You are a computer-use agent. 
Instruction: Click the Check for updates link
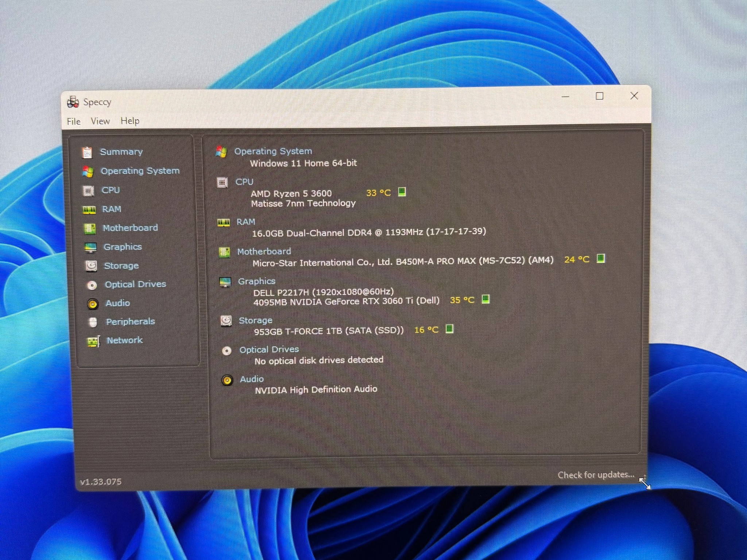(x=596, y=475)
